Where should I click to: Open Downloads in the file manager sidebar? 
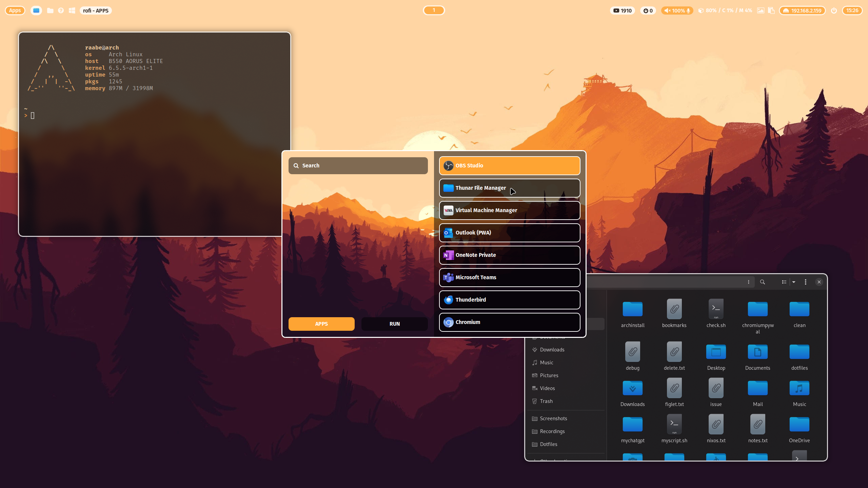(x=552, y=349)
